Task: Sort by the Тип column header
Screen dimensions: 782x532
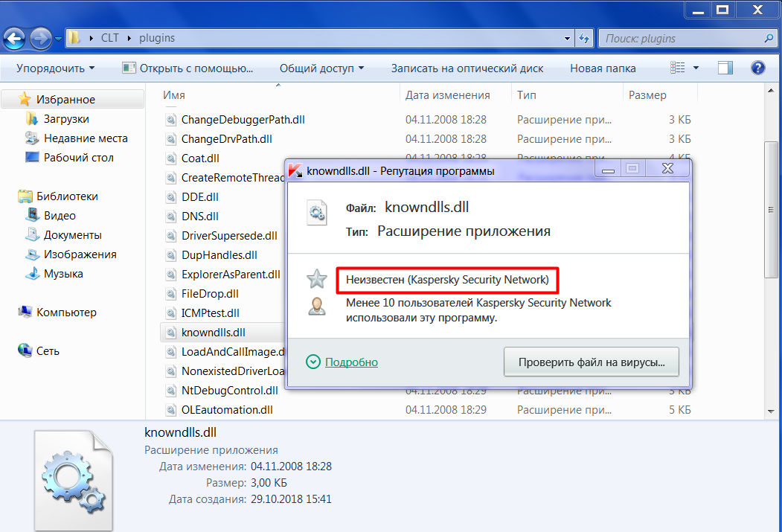Action: (x=526, y=95)
